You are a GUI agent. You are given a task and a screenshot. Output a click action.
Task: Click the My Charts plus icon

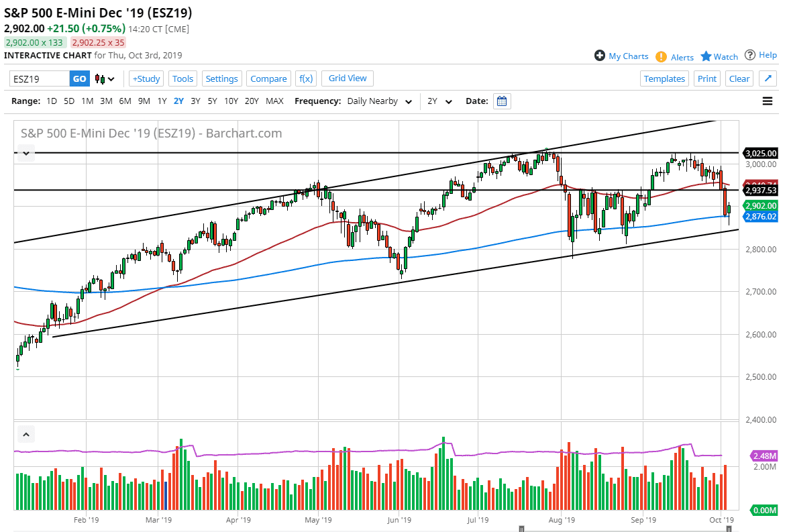coord(600,56)
